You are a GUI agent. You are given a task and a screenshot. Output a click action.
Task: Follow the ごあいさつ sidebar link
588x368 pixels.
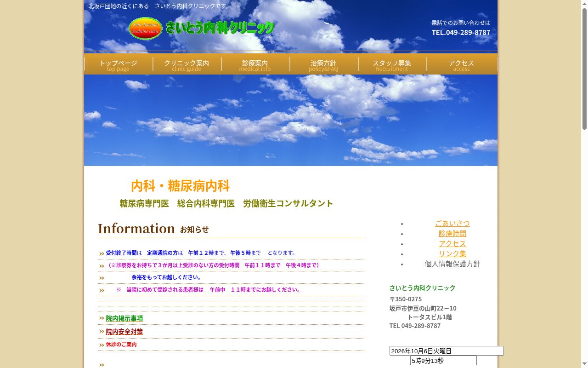tap(452, 224)
